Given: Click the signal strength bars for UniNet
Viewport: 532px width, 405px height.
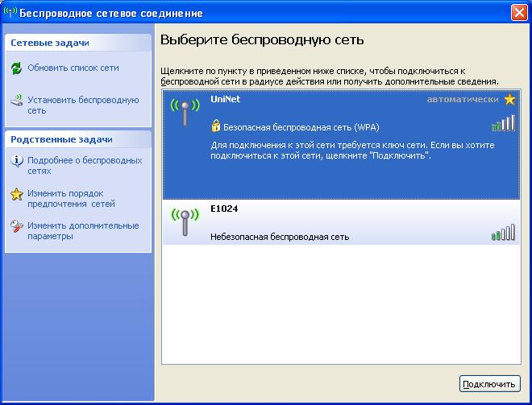Looking at the screenshot, I should tap(502, 123).
